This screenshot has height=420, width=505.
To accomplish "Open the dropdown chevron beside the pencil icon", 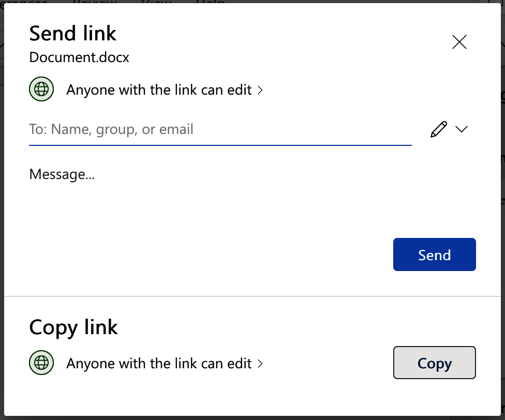I will tap(462, 129).
